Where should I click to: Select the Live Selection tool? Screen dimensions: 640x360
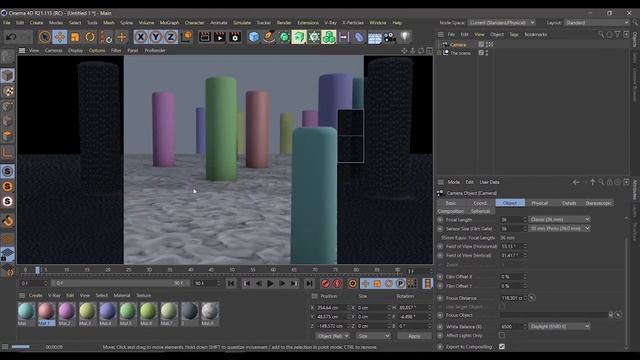[x=44, y=37]
